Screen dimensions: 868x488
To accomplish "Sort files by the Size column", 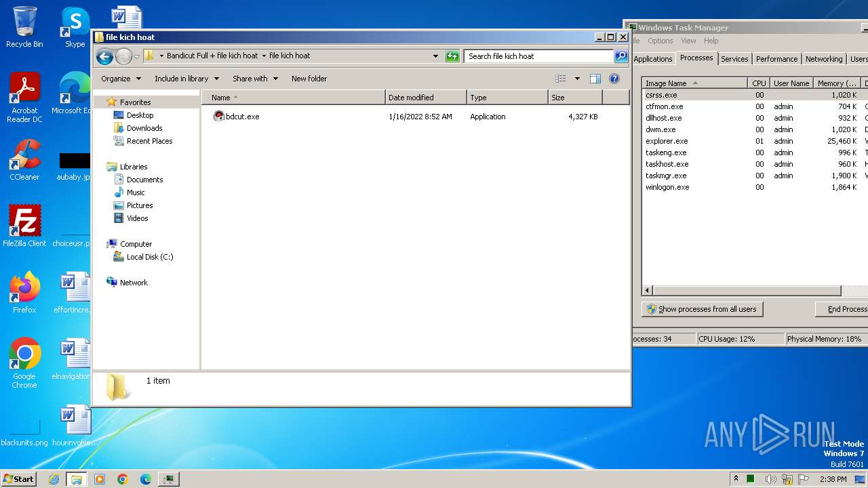I will click(575, 98).
